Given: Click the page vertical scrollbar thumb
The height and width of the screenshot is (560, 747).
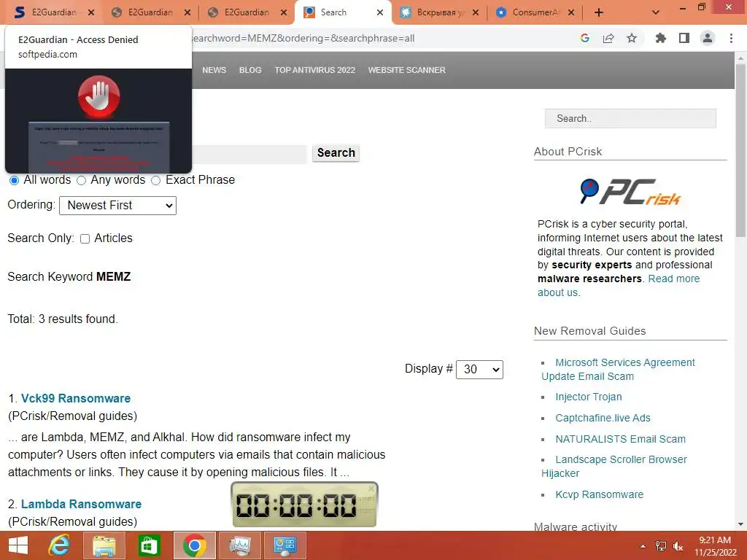Looking at the screenshot, I should [740, 150].
